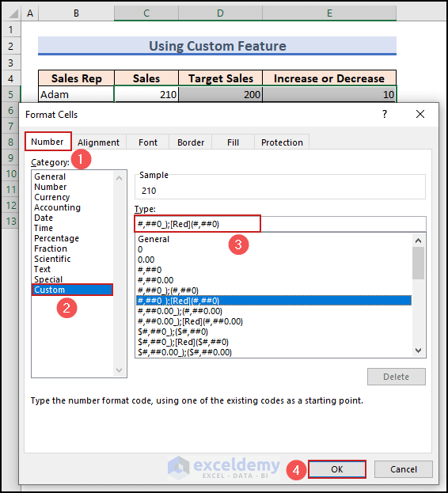Select the Time category

coord(72,228)
